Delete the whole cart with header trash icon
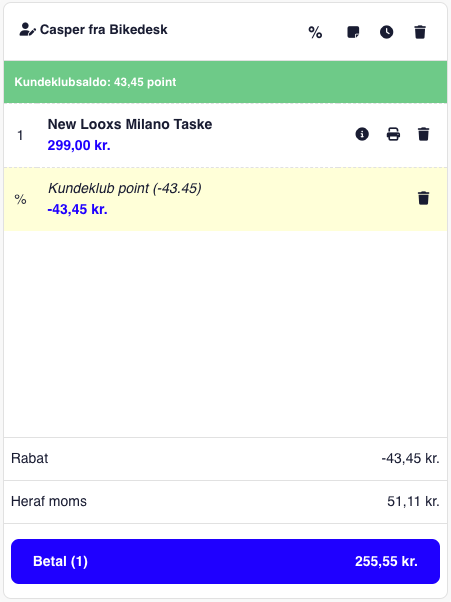Viewport: 451px width, 602px height. 420,32
